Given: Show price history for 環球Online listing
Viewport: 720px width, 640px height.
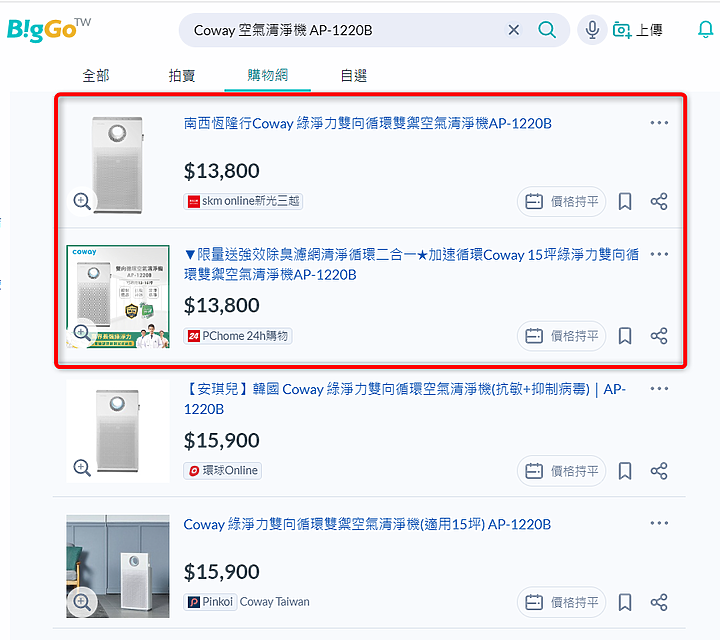Looking at the screenshot, I should (561, 471).
